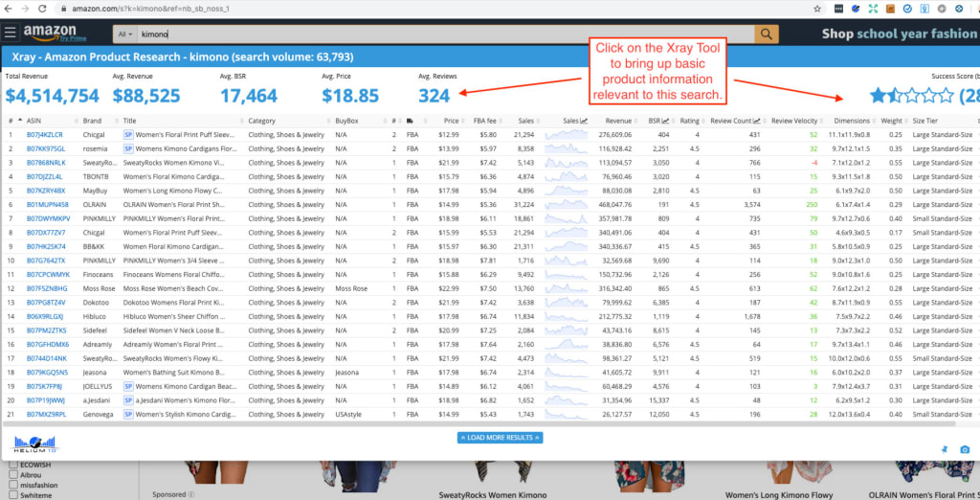Click the Load More Results button

click(500, 438)
